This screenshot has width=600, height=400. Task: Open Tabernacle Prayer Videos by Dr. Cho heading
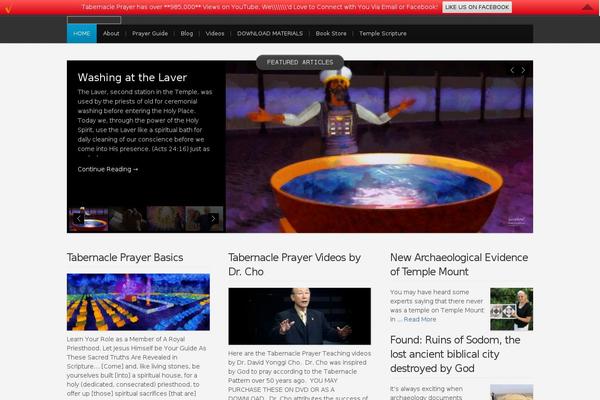[x=295, y=264]
